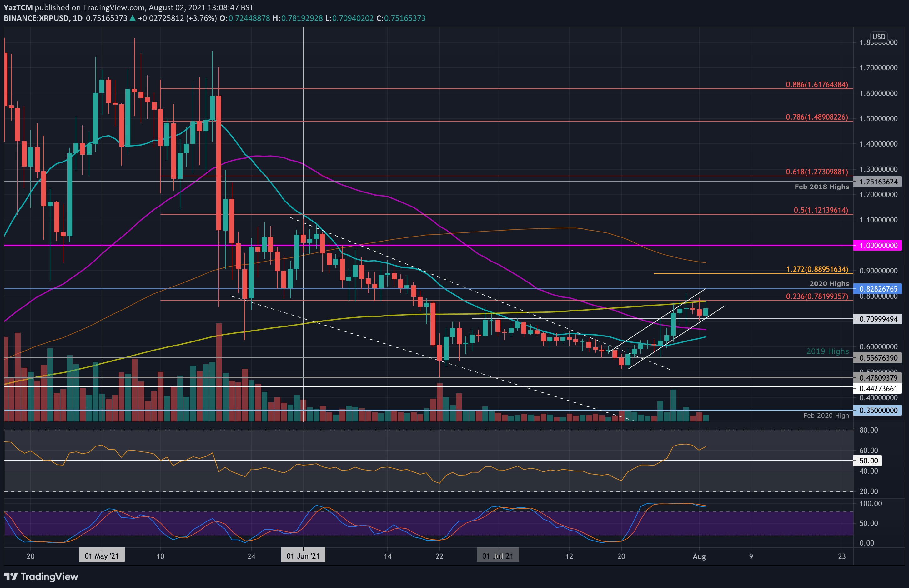Image resolution: width=909 pixels, height=588 pixels.
Task: Click the Aug label on time axis
Action: pos(699,556)
